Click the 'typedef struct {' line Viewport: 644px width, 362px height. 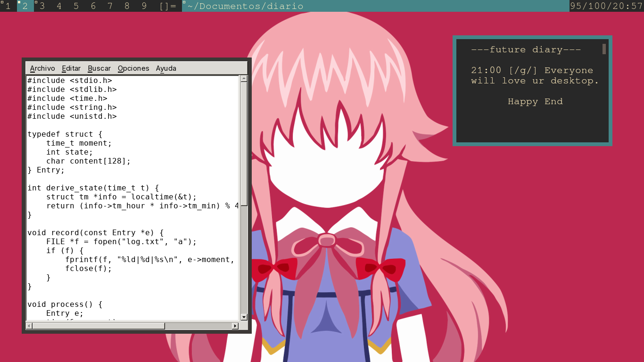65,134
